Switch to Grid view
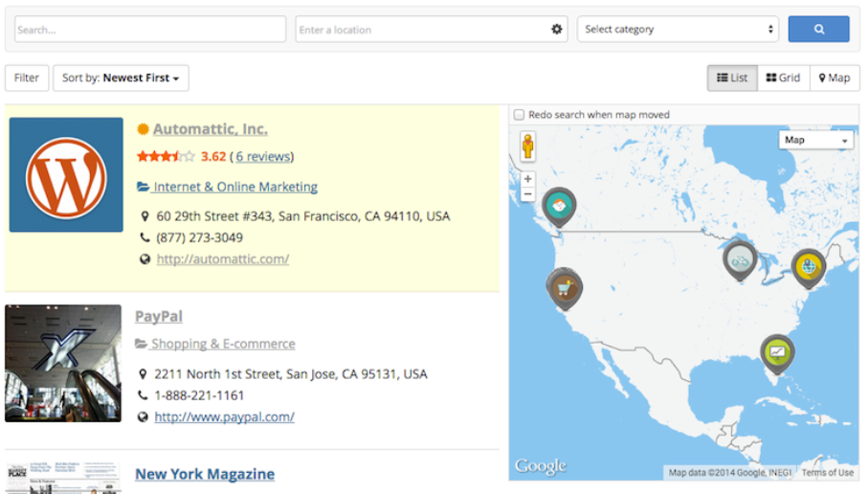Screen dimensions: 868x494 pos(783,79)
